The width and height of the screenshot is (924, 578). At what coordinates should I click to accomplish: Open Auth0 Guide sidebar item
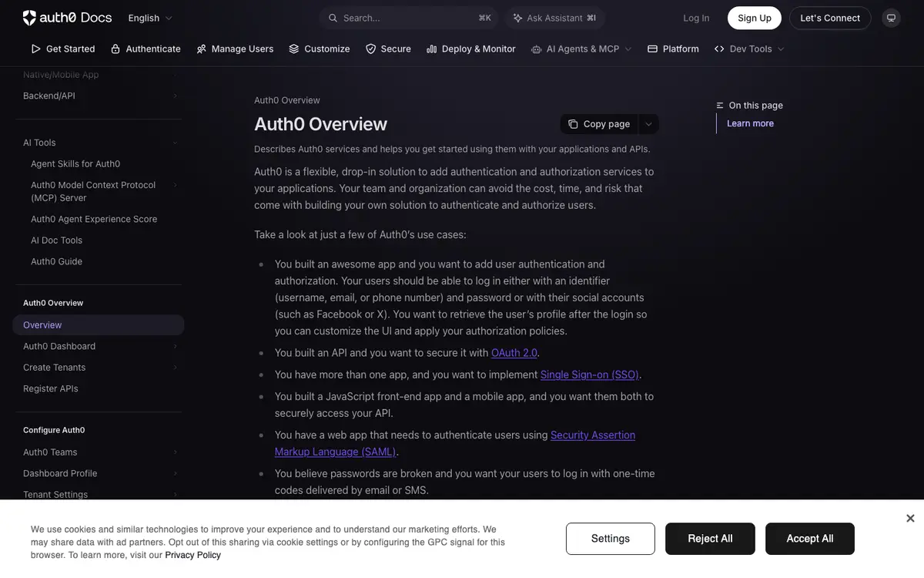56,261
